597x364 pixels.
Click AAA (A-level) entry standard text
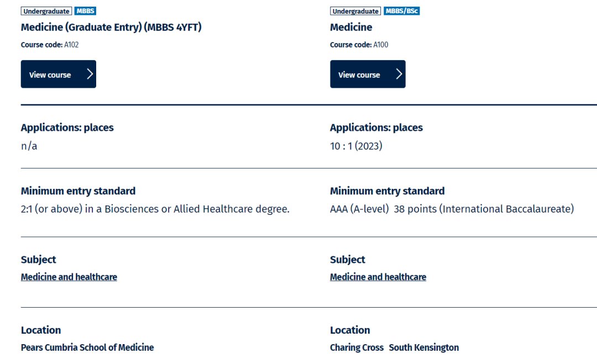359,209
